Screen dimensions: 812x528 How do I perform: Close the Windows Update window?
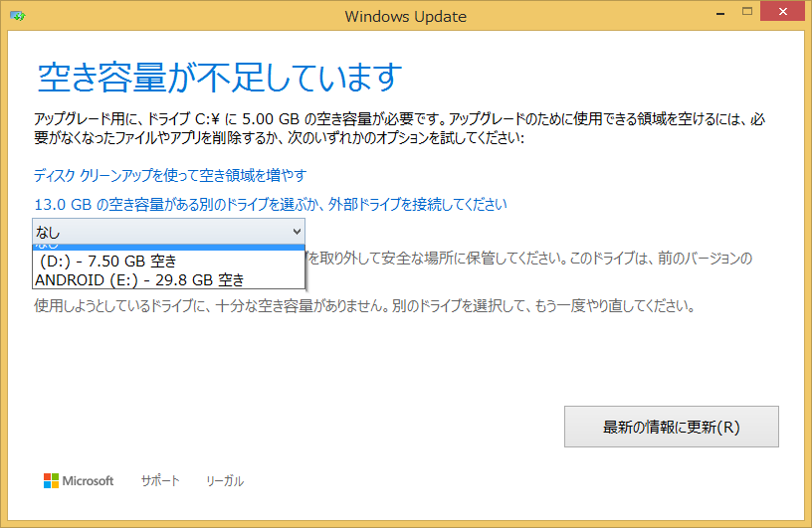[783, 11]
